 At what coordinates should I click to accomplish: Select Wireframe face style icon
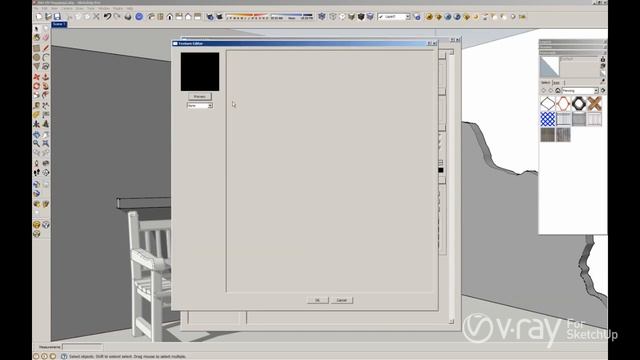click(x=333, y=17)
